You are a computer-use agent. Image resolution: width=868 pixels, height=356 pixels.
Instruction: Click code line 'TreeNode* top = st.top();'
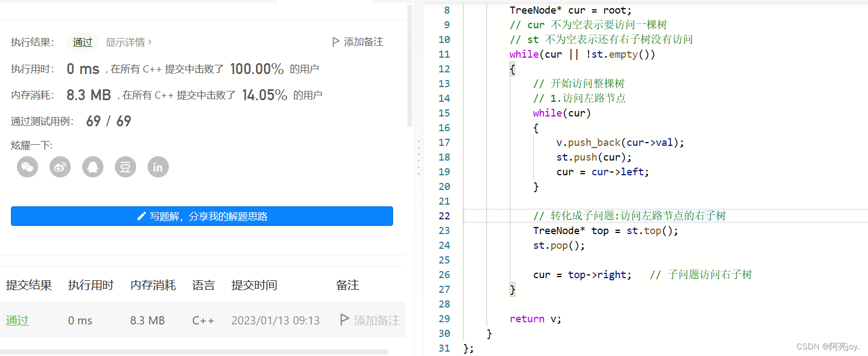[606, 231]
